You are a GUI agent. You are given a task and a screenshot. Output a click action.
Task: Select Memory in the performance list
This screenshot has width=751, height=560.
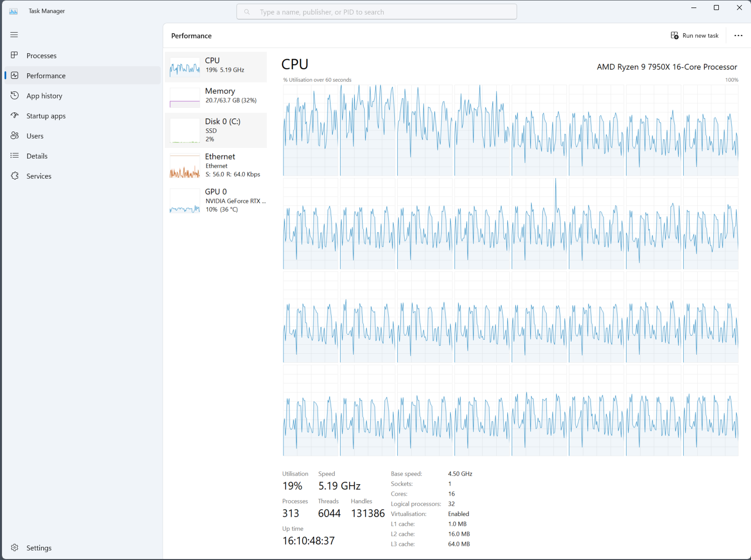click(x=220, y=95)
